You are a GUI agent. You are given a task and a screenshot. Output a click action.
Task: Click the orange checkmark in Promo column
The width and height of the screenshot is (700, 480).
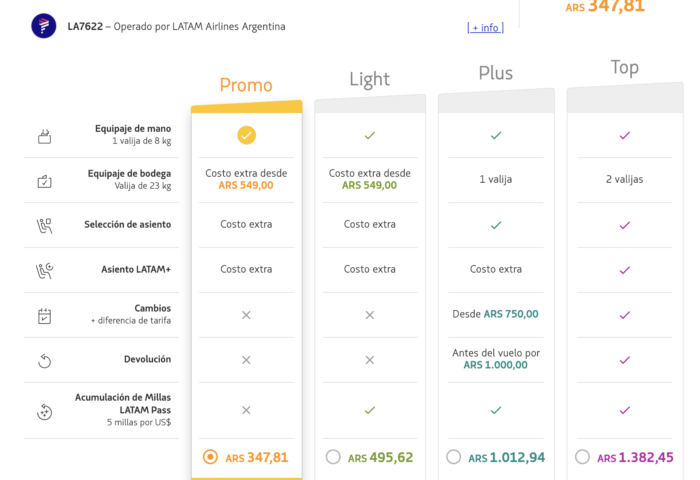click(246, 135)
